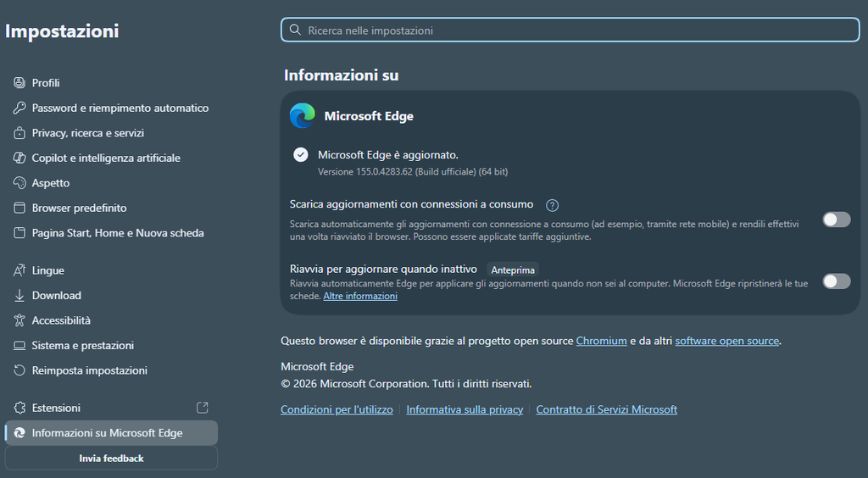Open Password e riempimento automatico settings
The height and width of the screenshot is (478, 868).
(111, 108)
